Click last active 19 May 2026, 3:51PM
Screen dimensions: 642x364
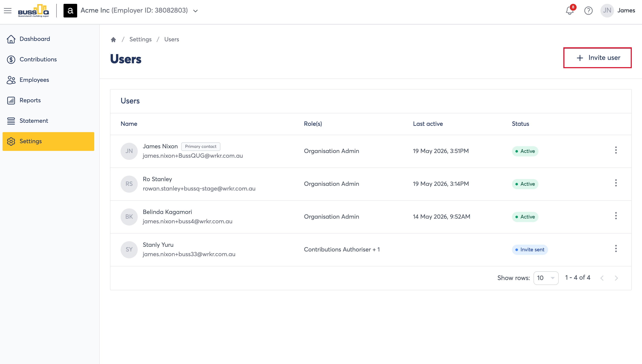pos(441,151)
